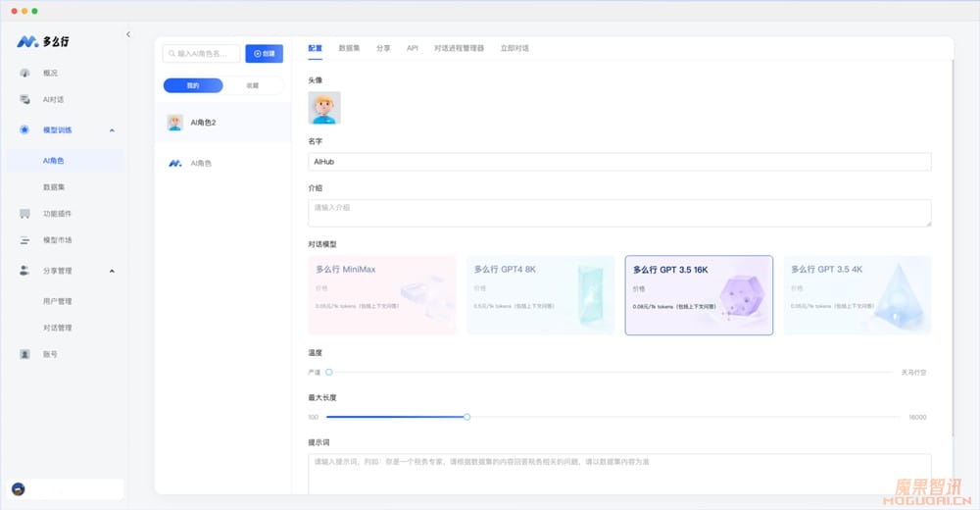Screen dimensions: 980x510
Task: Click the search magnifier icon in role search
Action: (171, 54)
